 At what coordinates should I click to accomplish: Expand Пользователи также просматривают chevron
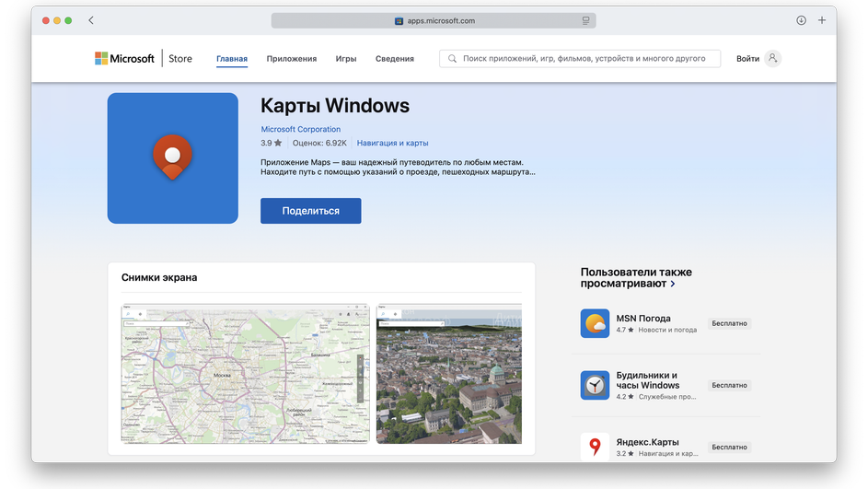point(673,284)
